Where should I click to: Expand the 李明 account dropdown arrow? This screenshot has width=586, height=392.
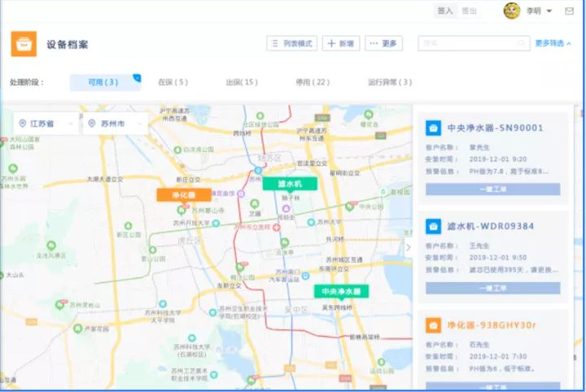(x=549, y=11)
